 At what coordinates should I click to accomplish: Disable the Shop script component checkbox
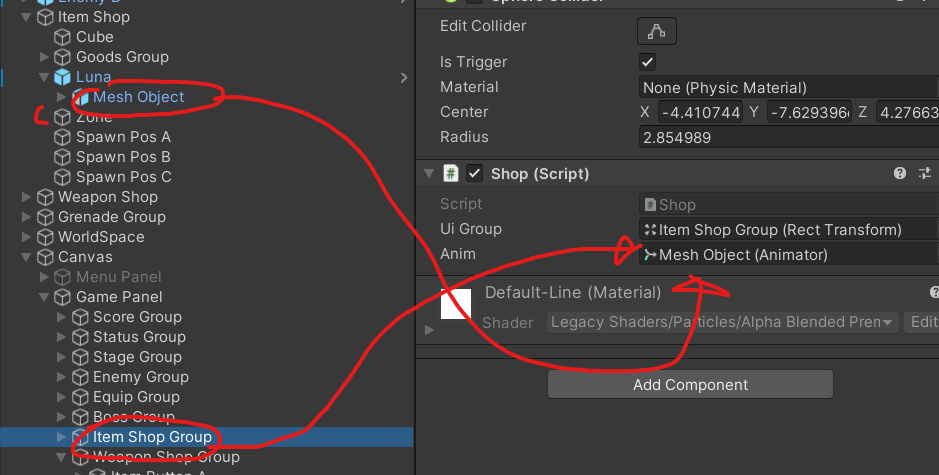[x=474, y=173]
